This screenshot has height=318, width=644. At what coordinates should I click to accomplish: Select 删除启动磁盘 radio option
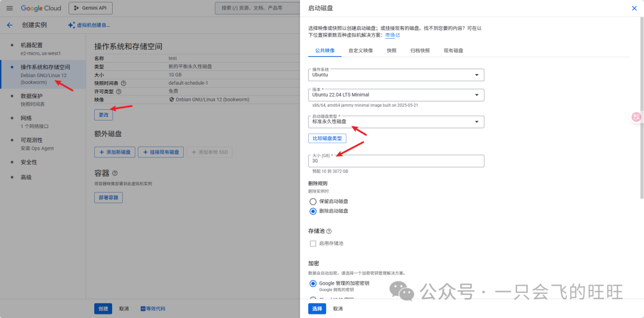[313, 211]
